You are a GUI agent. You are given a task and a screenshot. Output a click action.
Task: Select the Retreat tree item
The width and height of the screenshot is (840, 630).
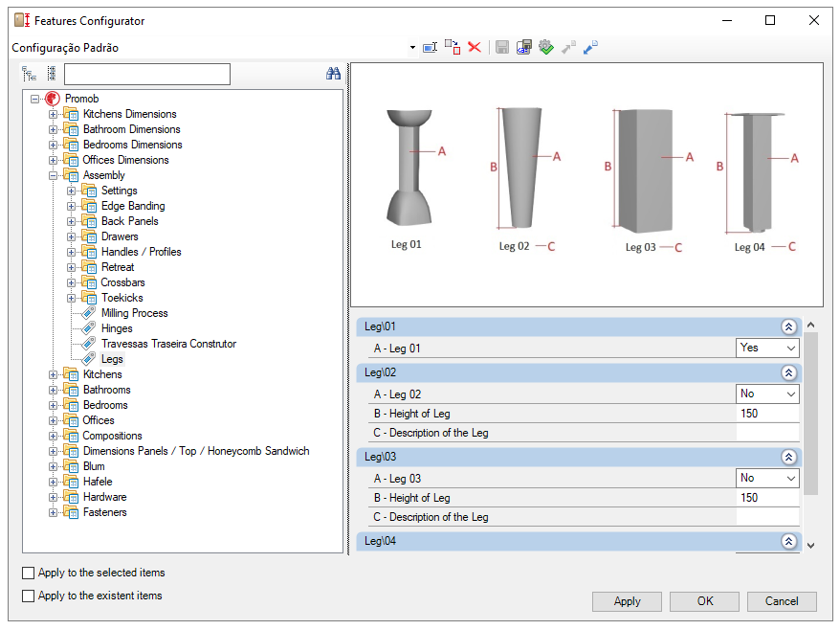point(118,267)
